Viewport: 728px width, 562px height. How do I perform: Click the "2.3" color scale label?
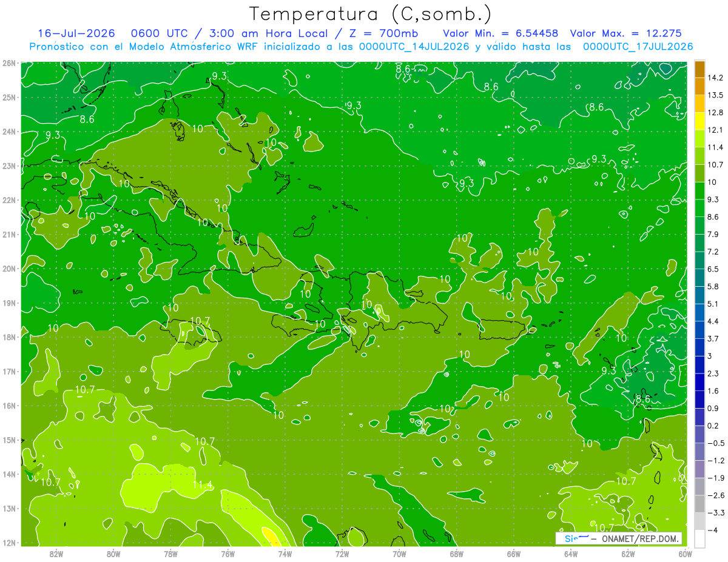[x=713, y=373]
